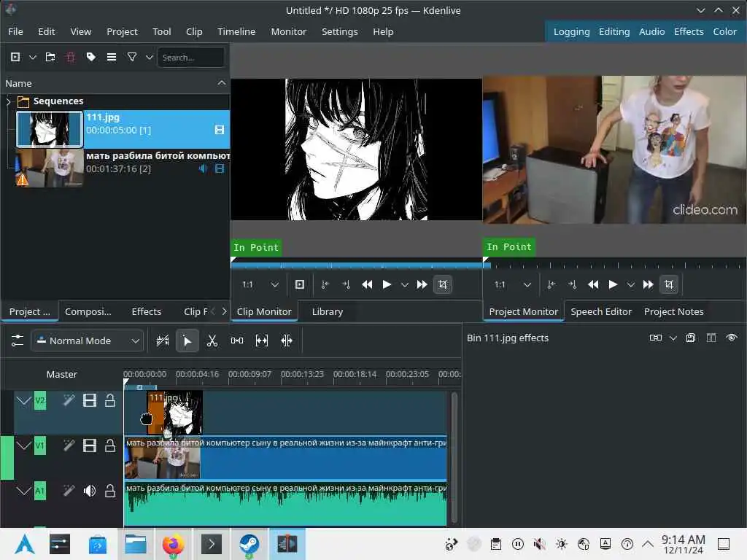Select the Ripple tool icon
The width and height of the screenshot is (747, 560).
tap(286, 341)
